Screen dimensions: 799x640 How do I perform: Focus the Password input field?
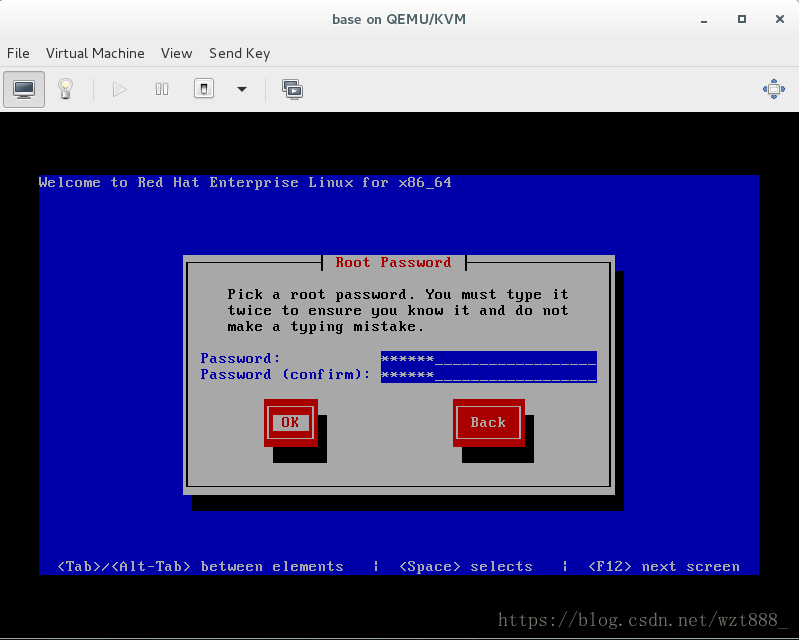point(489,359)
